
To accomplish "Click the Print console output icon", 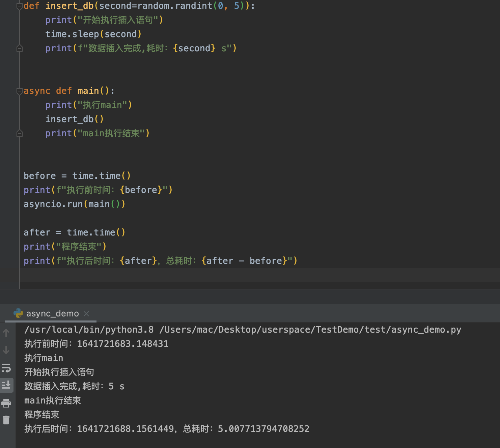I will tap(6, 403).
